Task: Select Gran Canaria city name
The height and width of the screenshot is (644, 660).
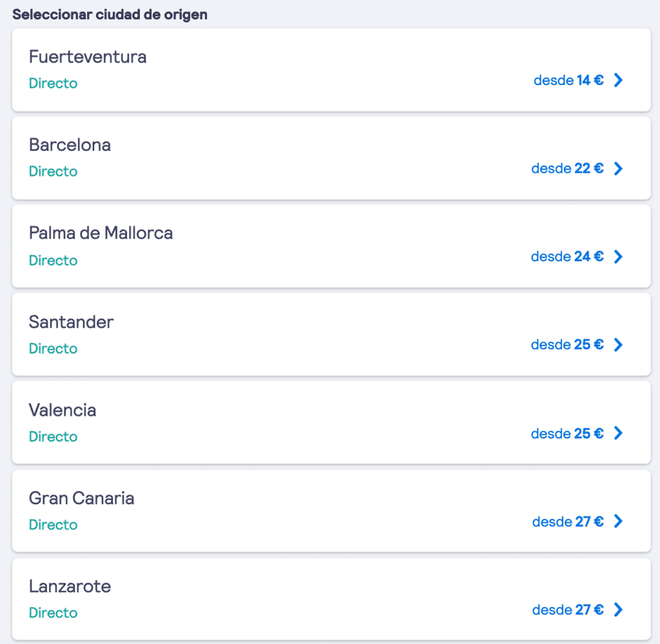Action: pyautogui.click(x=82, y=498)
